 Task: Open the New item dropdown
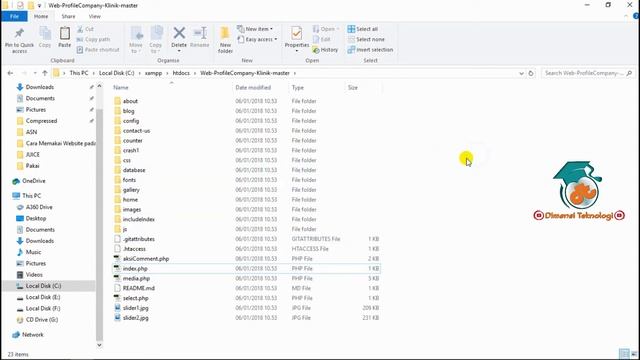coord(255,29)
